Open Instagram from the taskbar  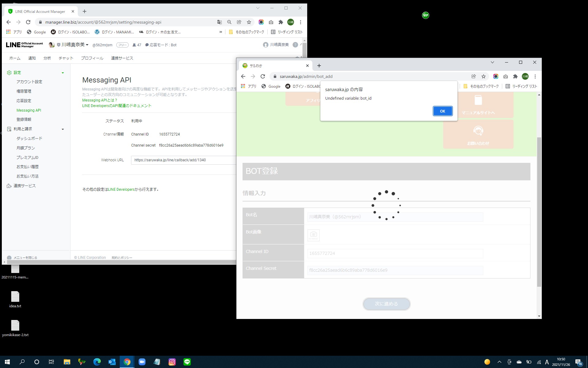point(172,362)
